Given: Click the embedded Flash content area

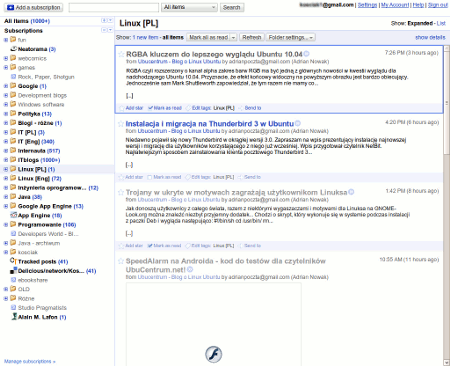Looking at the screenshot, I should click(x=214, y=324).
